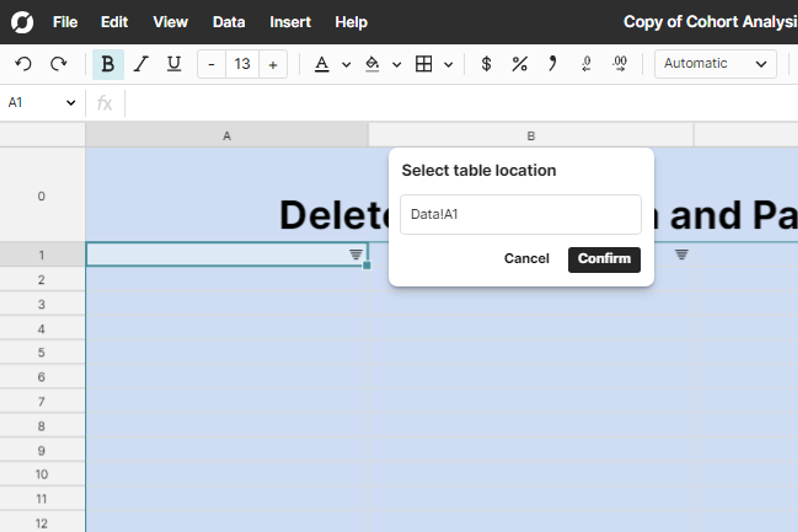Click the undo arrow icon
This screenshot has width=798, height=532.
[23, 64]
